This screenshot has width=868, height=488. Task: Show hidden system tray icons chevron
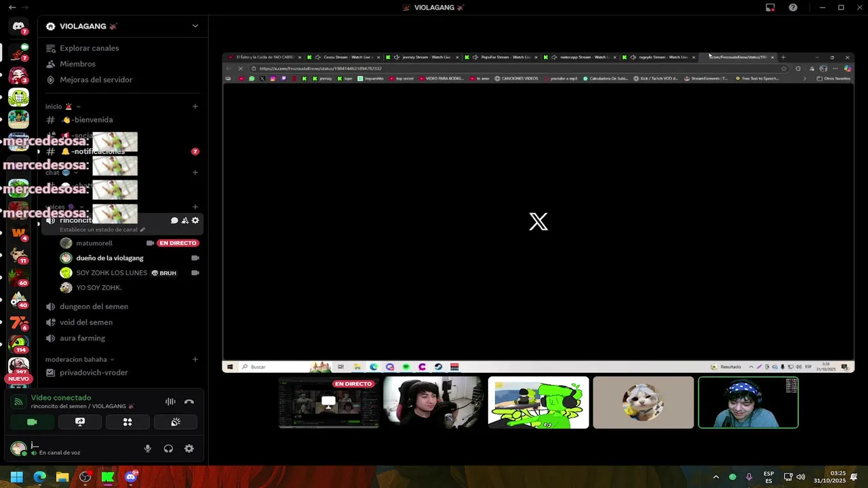click(715, 477)
